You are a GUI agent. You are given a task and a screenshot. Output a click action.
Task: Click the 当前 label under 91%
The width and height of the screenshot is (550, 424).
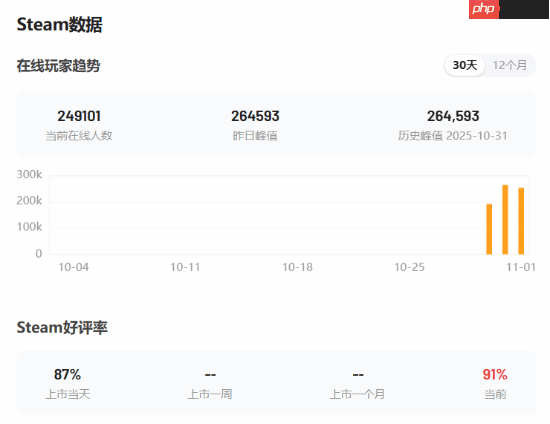point(495,394)
